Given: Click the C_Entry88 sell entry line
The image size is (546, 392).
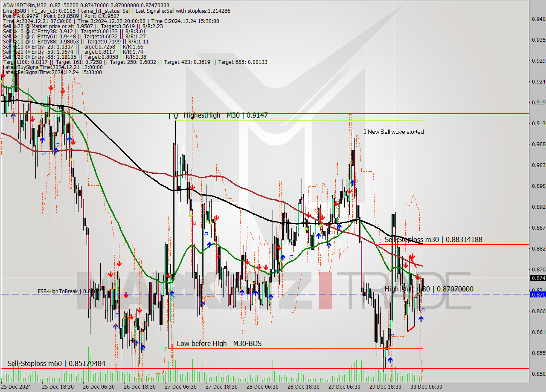Looking at the screenshot, I should point(75,41).
